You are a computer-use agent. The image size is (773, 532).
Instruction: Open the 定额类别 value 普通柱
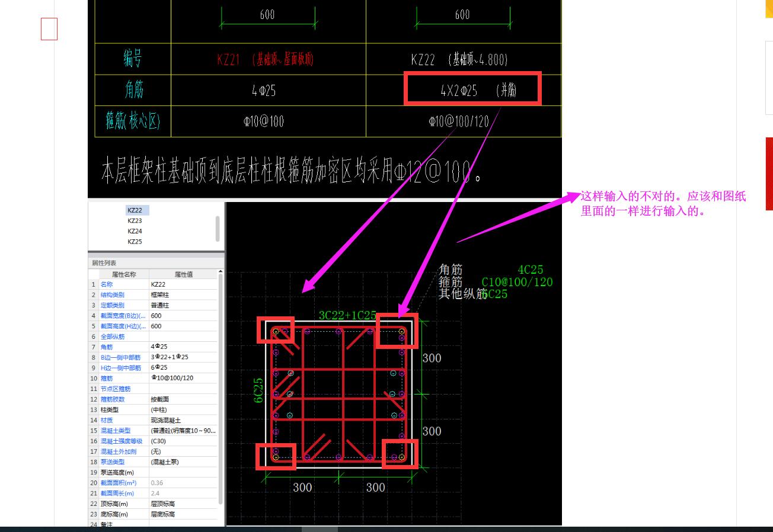click(184, 305)
